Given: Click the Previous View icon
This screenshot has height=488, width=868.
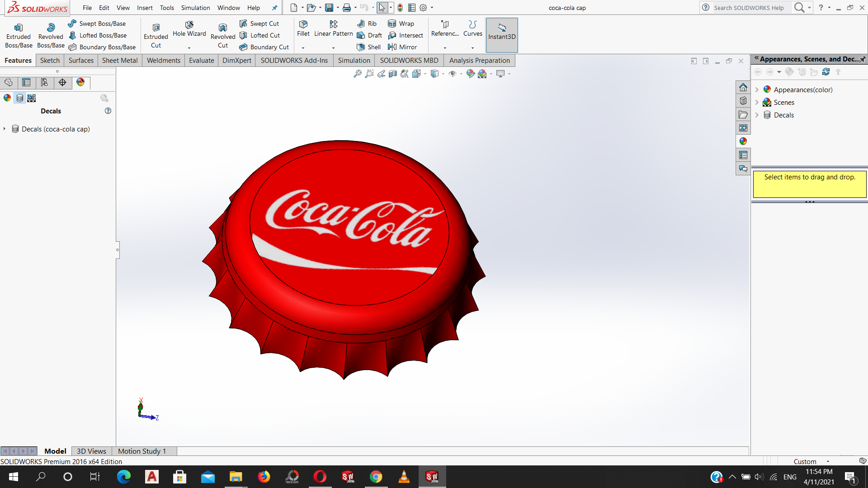Looking at the screenshot, I should (381, 74).
